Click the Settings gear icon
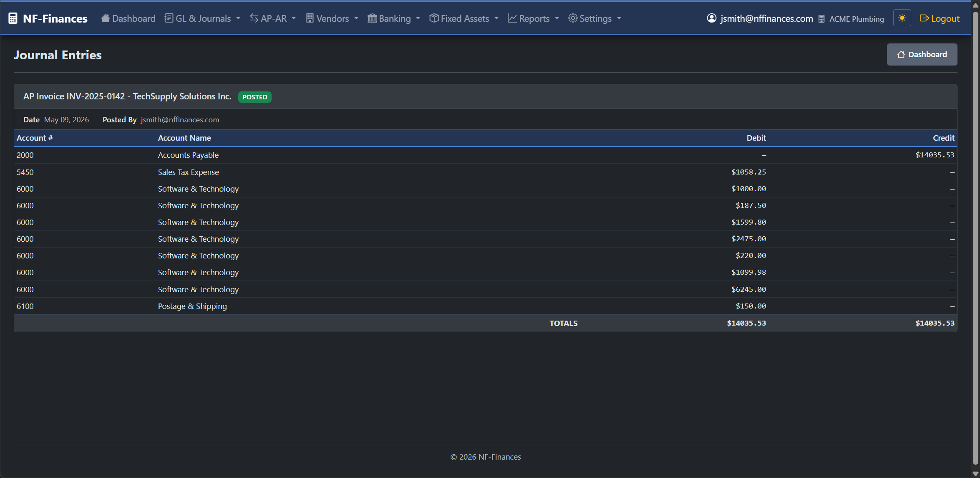 point(573,18)
